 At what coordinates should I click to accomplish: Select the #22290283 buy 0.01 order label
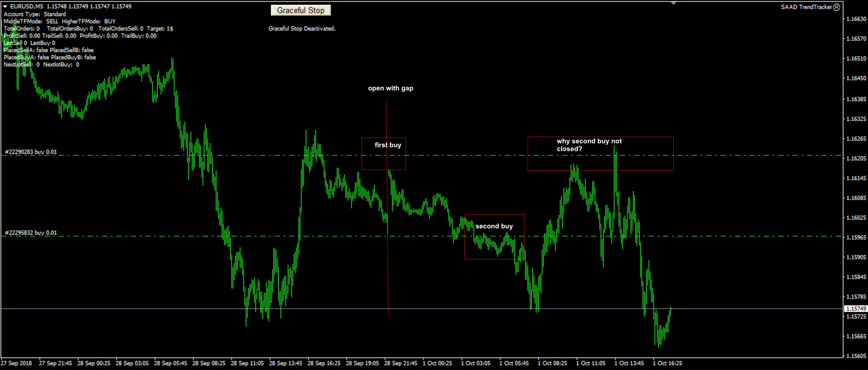31,152
